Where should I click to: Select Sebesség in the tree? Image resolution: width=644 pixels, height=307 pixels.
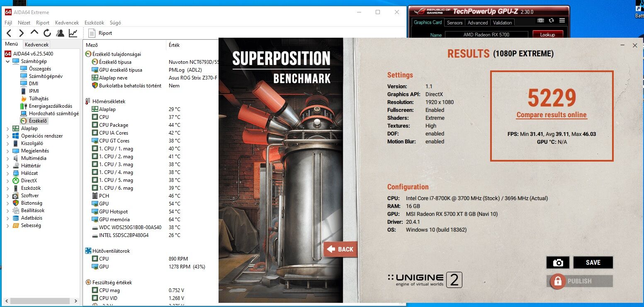(31, 225)
